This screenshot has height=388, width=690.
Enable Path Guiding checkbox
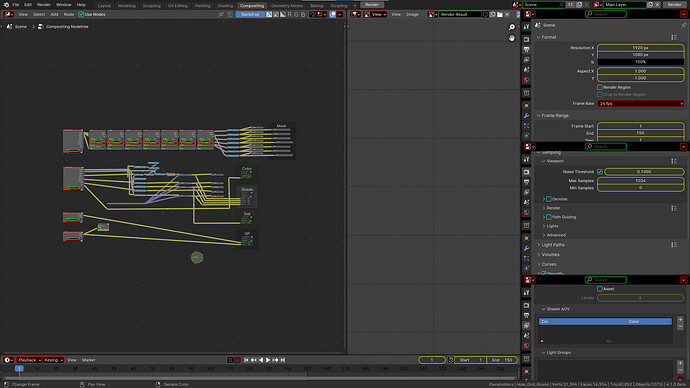click(549, 217)
